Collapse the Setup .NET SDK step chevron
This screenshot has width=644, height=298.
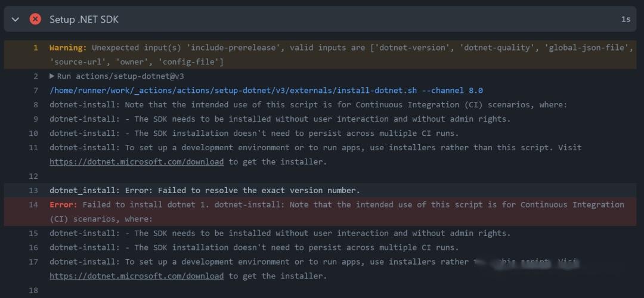16,20
